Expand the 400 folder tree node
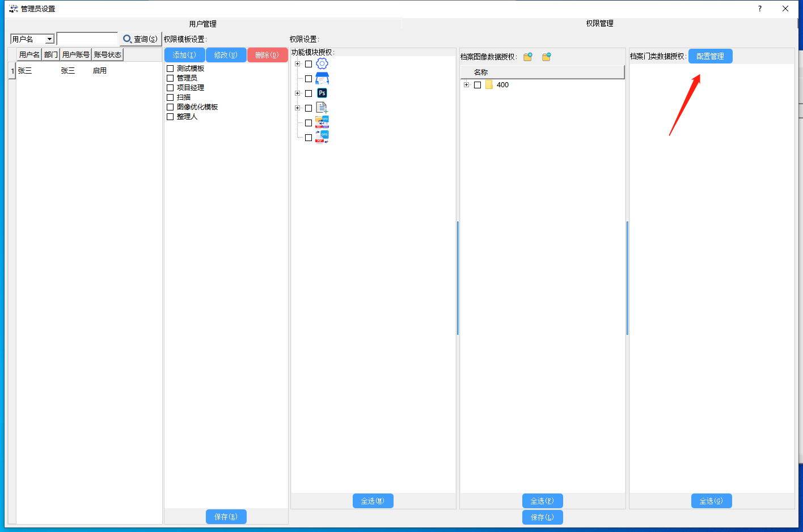This screenshot has height=532, width=803. (x=466, y=85)
